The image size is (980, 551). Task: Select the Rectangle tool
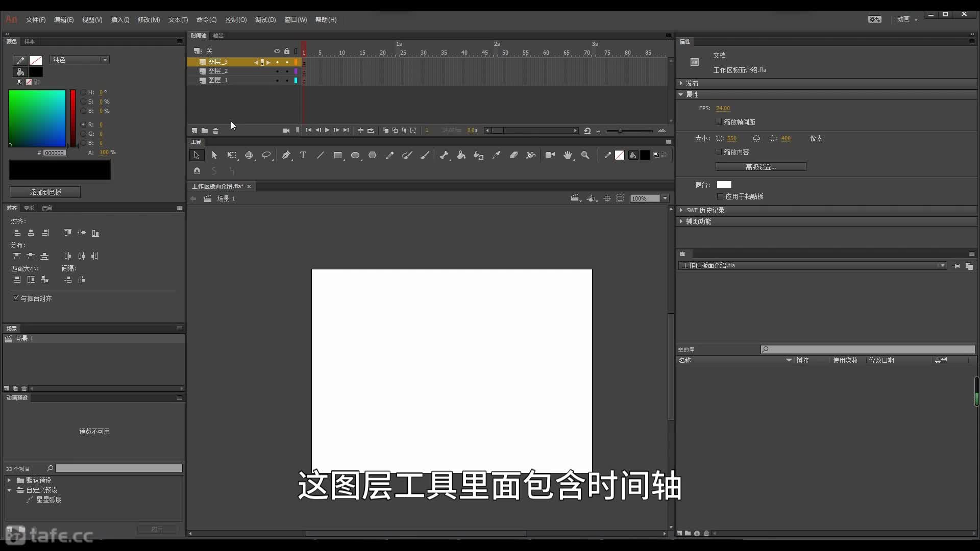(338, 155)
